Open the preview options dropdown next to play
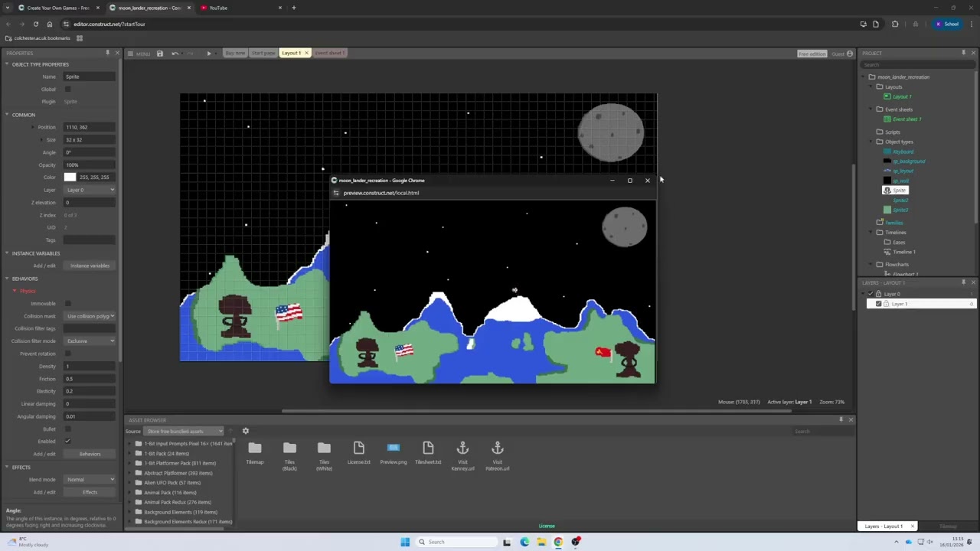 215,54
